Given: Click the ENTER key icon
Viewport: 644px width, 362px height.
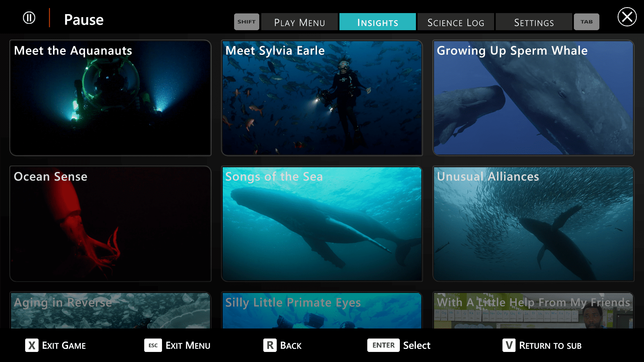Looking at the screenshot, I should [x=383, y=345].
